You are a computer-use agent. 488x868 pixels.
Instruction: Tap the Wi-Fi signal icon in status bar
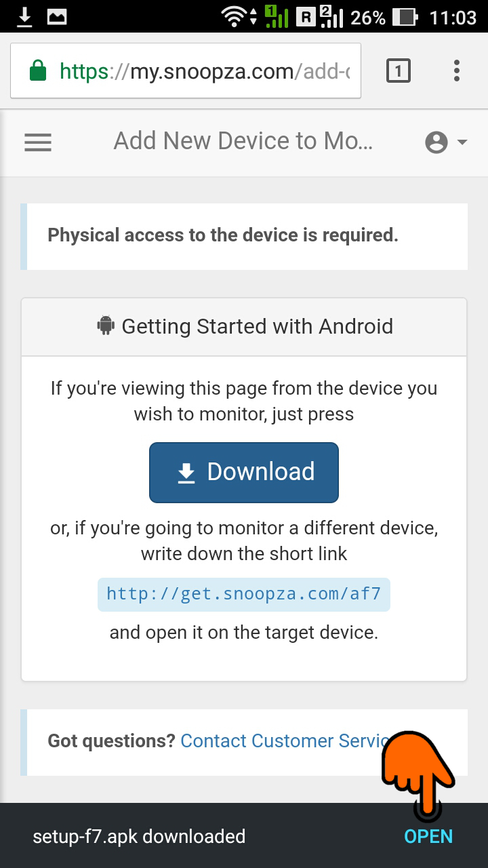click(235, 17)
